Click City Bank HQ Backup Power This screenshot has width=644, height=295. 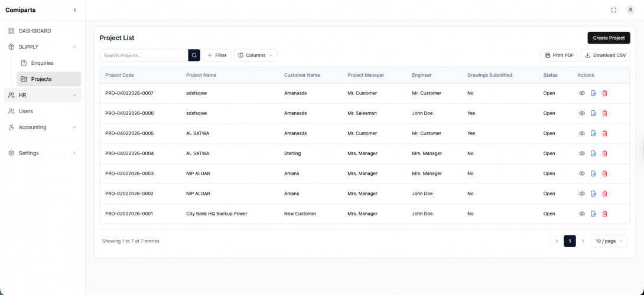(x=216, y=214)
